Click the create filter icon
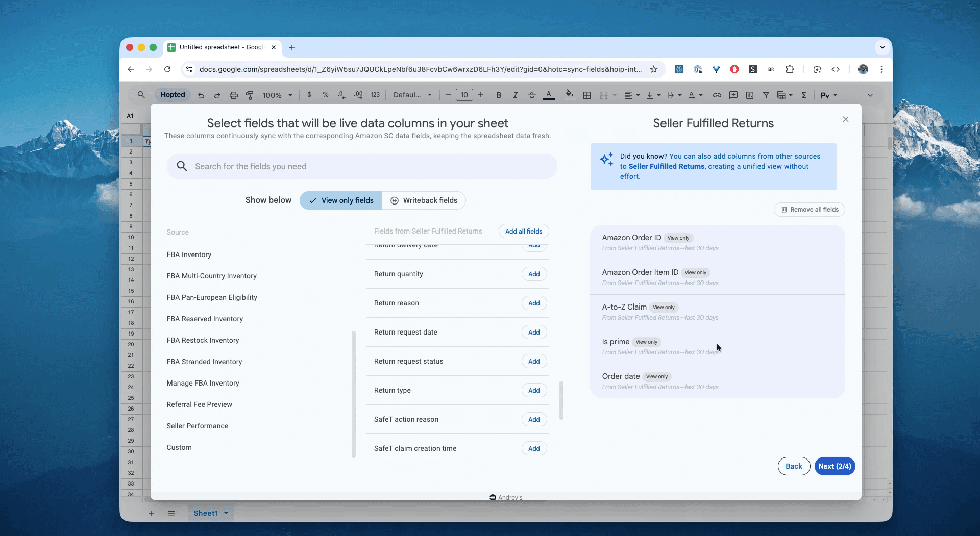The image size is (980, 536). click(x=766, y=95)
